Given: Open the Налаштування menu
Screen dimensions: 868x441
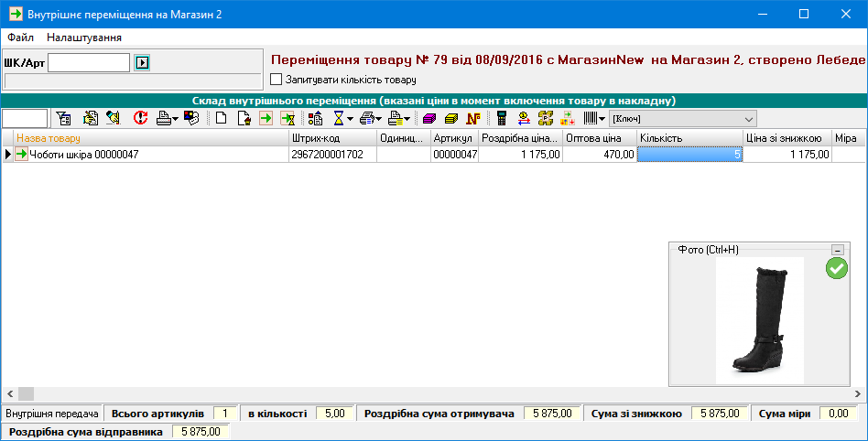Looking at the screenshot, I should click(x=84, y=38).
